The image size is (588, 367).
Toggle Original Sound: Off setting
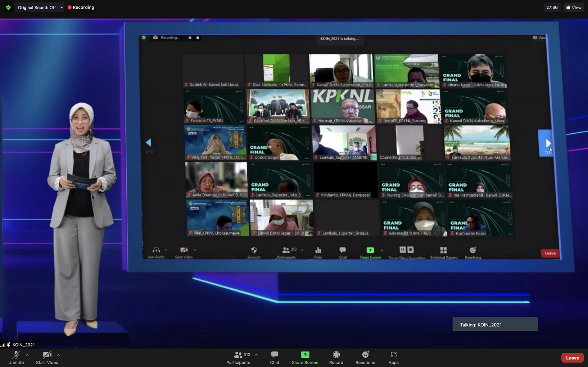click(x=37, y=8)
